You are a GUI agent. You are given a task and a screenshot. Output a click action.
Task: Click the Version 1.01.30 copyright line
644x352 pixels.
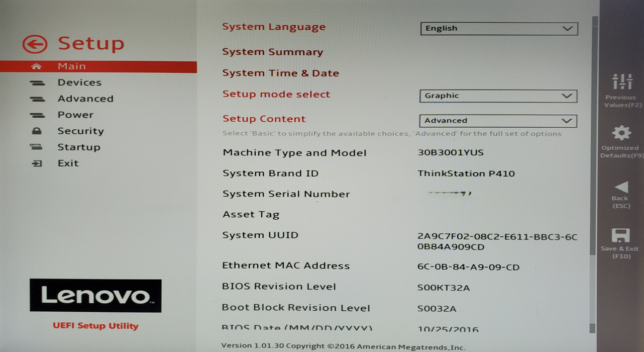click(x=343, y=346)
